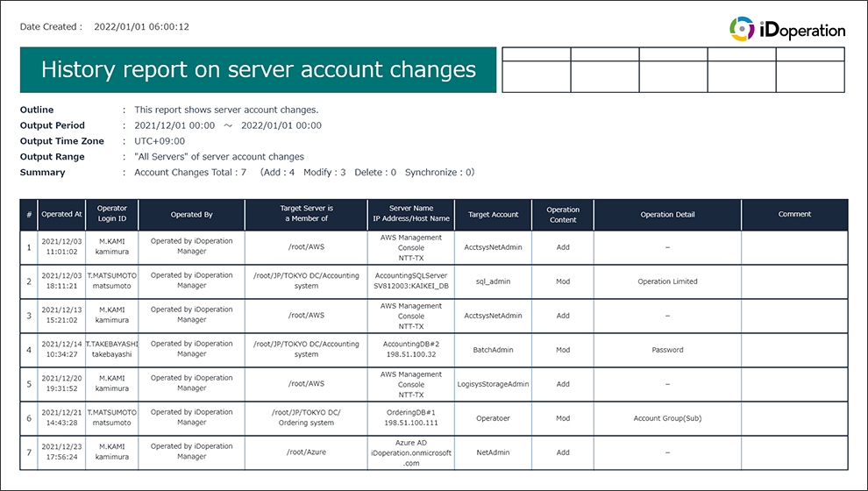Select the NetAdmin target account cell
Image resolution: width=868 pixels, height=491 pixels.
pos(493,452)
